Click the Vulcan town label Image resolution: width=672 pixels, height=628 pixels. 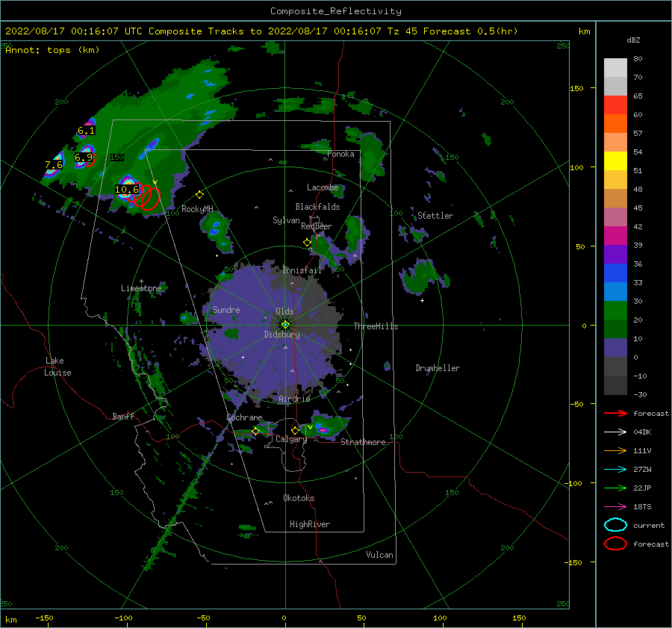coord(379,555)
